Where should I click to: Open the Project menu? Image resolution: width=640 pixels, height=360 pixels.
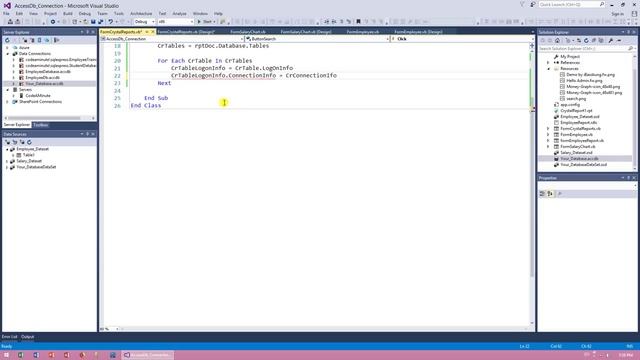50,13
